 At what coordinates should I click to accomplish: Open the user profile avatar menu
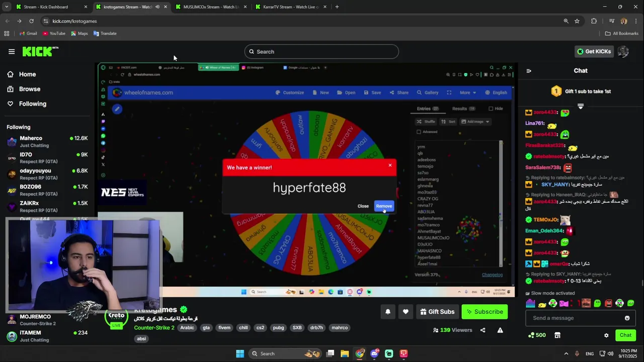[623, 51]
